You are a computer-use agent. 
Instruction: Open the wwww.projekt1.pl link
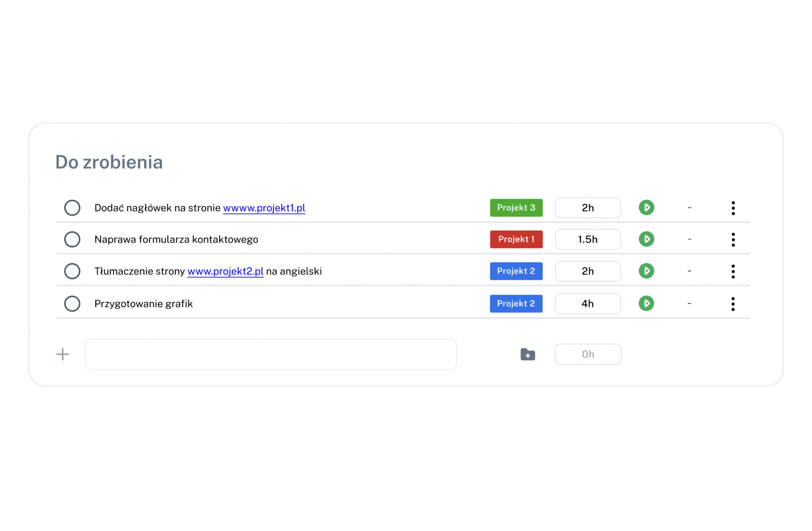[x=264, y=208]
